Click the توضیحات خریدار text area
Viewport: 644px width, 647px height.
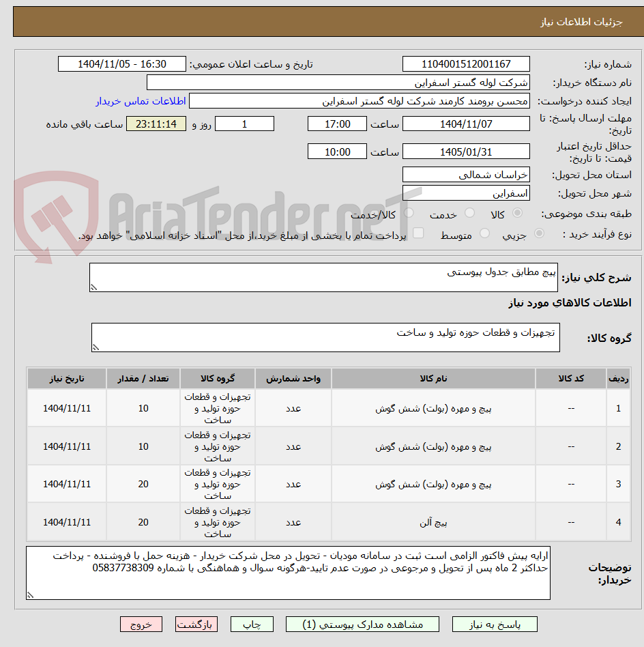click(288, 573)
